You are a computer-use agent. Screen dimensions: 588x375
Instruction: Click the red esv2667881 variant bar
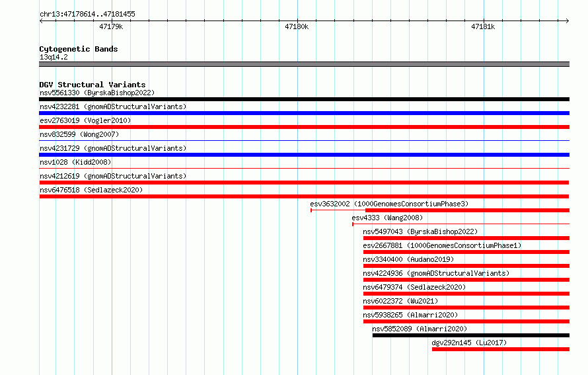click(466, 252)
